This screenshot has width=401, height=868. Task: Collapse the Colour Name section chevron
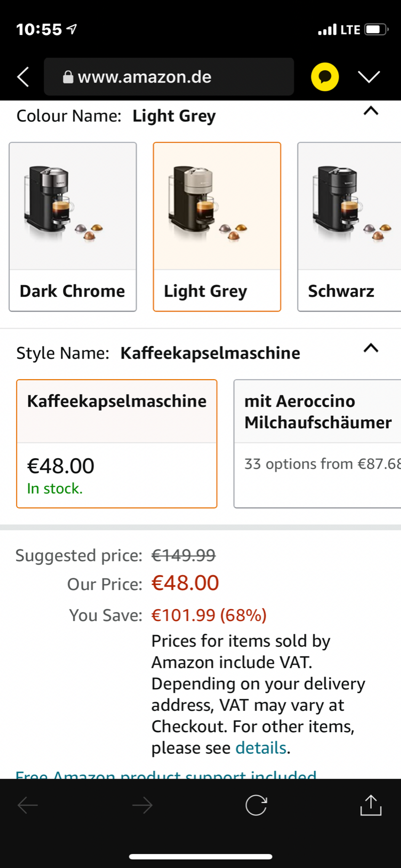371,111
